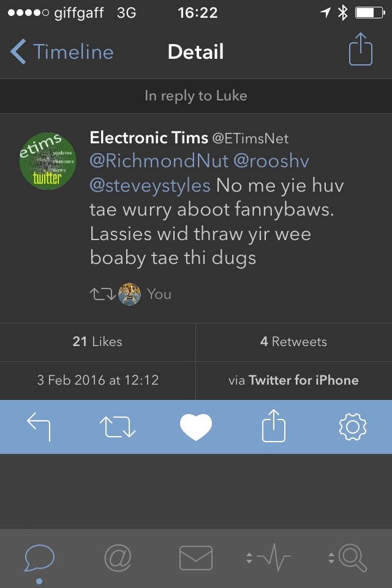
Task: Show the 'In reply to Luke' tweet
Action: click(196, 96)
